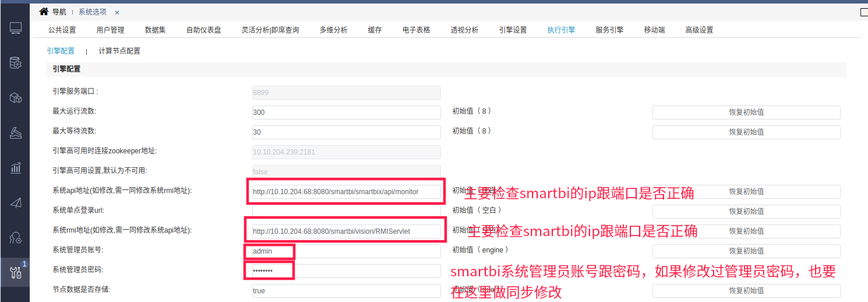Focus the 最大运行流数 field with 300
The height and width of the screenshot is (302, 868).
(346, 112)
